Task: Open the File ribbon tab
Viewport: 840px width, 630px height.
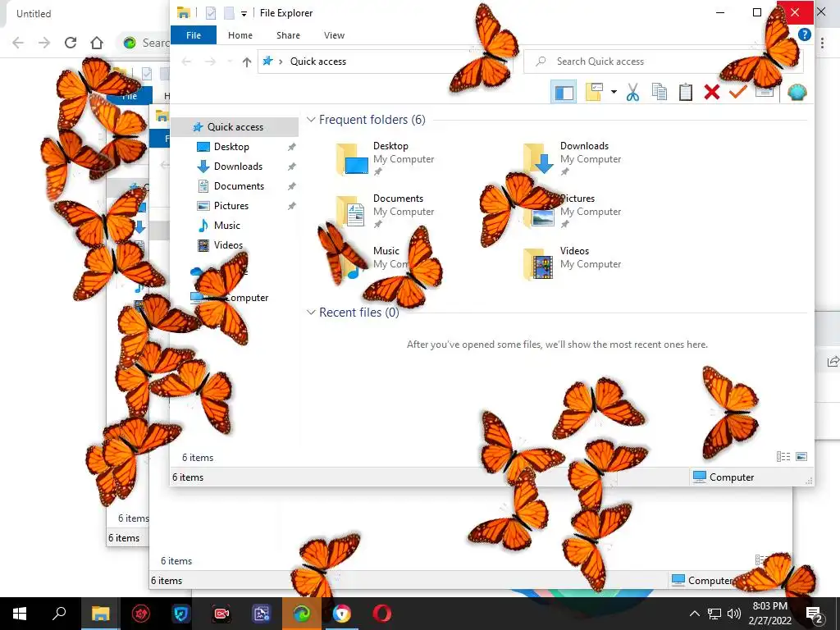Action: click(x=194, y=35)
